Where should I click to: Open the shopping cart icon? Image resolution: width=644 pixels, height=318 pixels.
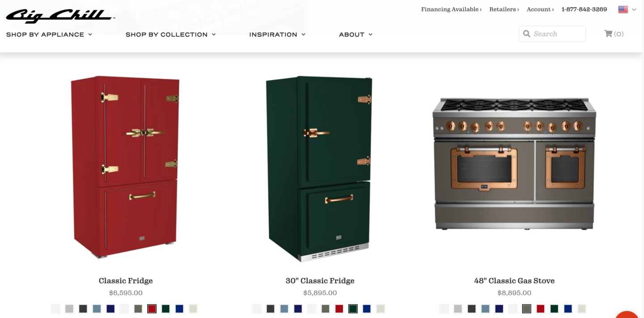[x=608, y=34]
